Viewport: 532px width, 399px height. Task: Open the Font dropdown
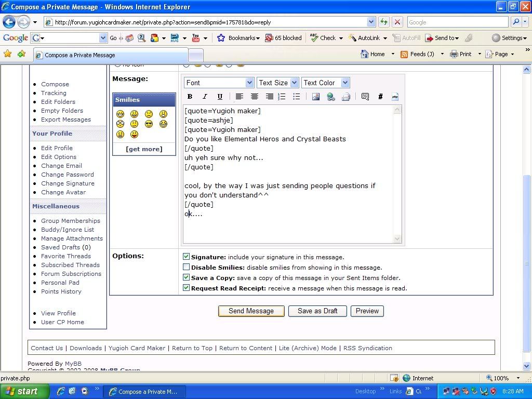tap(219, 83)
